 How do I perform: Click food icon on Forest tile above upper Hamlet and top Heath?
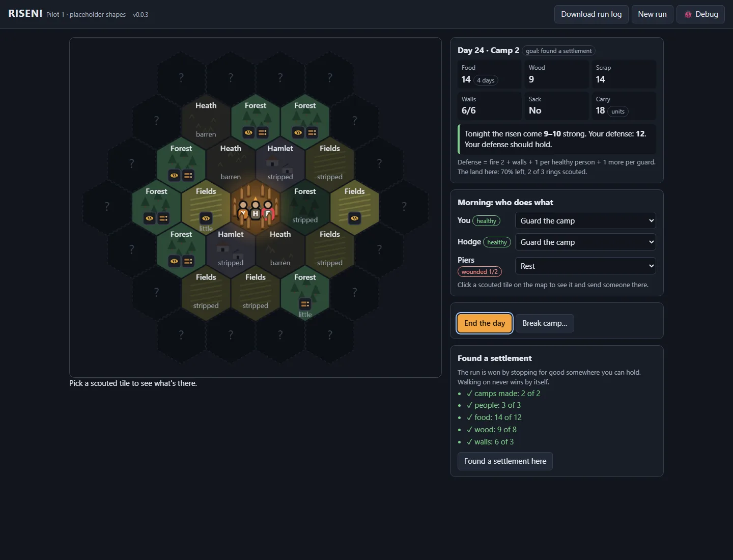[248, 132]
